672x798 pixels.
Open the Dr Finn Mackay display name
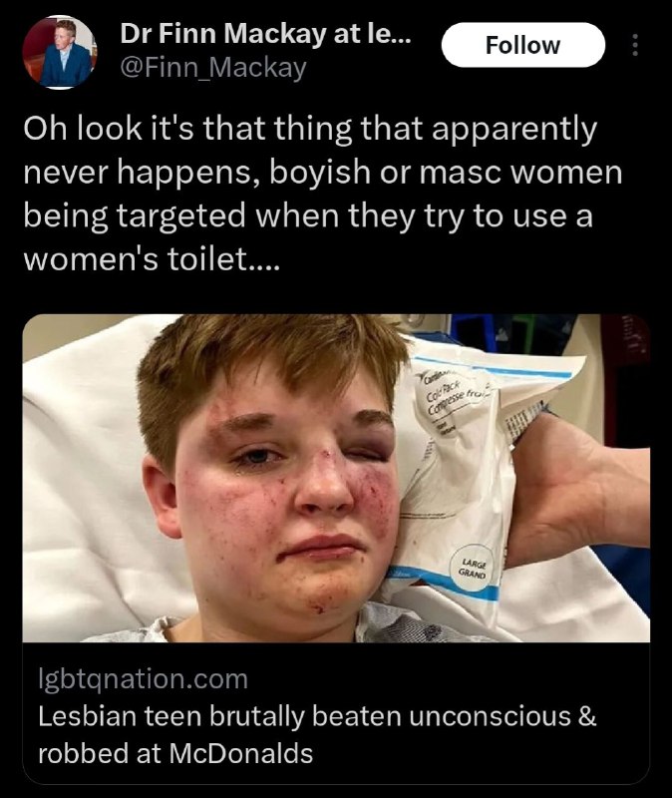(264, 34)
